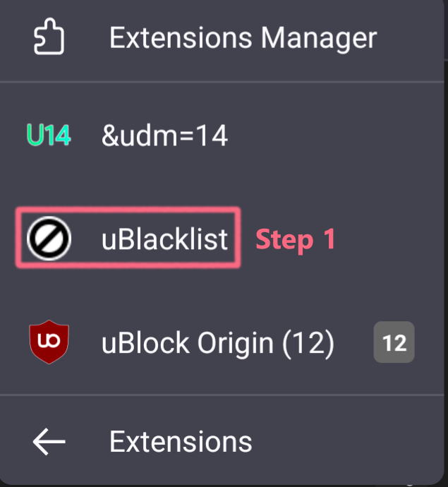Open the uBlock Origin (12) menu item
The width and height of the screenshot is (448, 487).
click(217, 343)
